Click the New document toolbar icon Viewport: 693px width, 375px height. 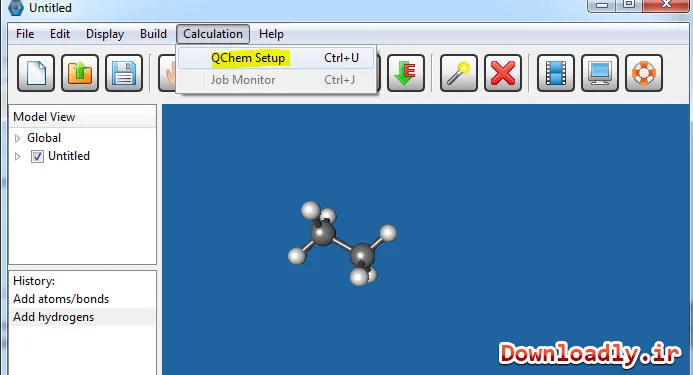point(36,73)
